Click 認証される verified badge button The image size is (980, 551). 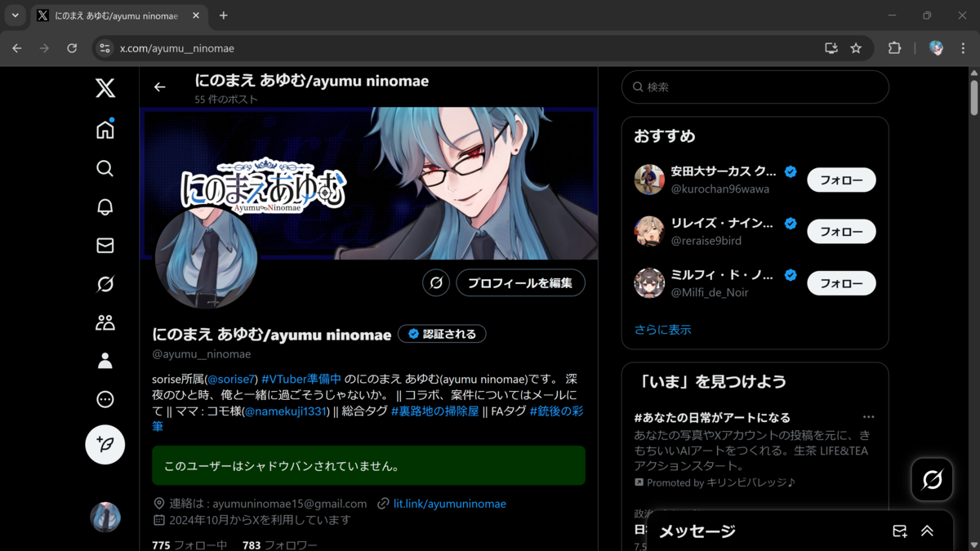(x=442, y=334)
